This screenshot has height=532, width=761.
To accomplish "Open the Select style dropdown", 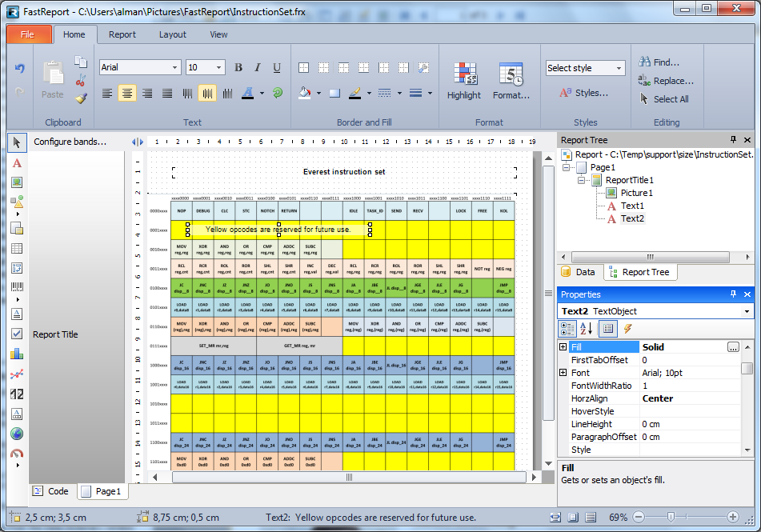I will point(619,69).
